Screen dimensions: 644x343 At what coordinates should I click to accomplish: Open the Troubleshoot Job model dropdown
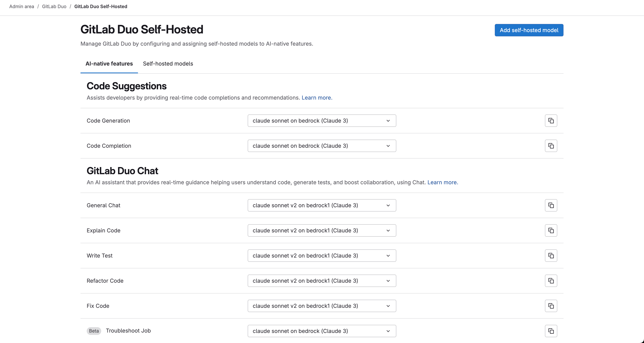point(322,331)
